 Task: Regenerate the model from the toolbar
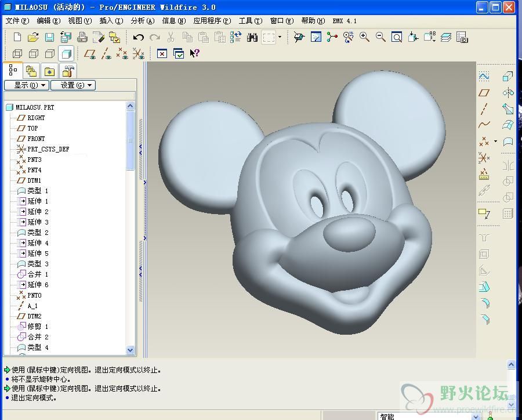tap(236, 37)
